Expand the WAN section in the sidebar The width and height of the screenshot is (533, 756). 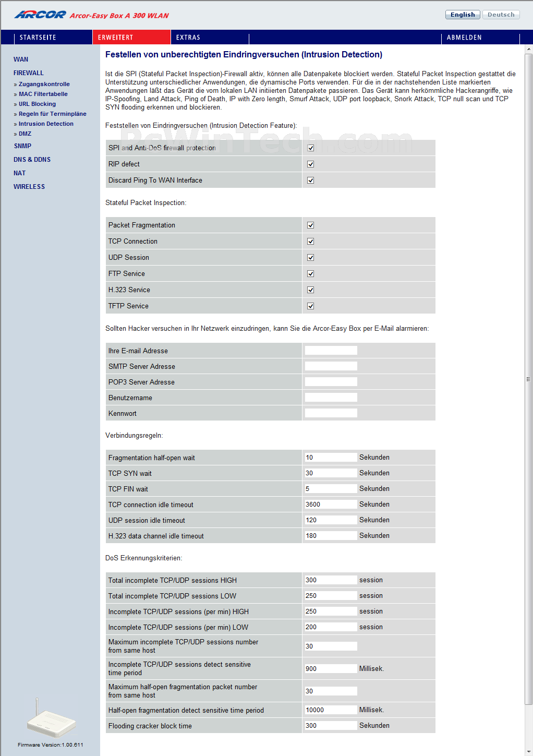click(x=21, y=59)
